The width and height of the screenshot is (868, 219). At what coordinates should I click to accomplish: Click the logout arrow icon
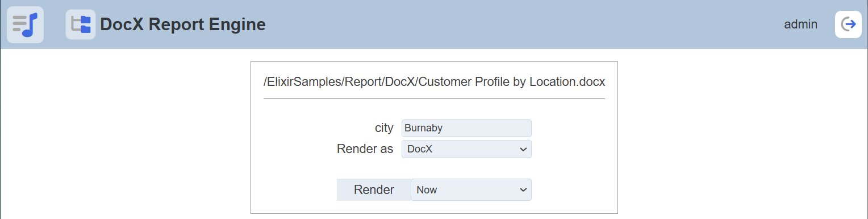point(848,24)
